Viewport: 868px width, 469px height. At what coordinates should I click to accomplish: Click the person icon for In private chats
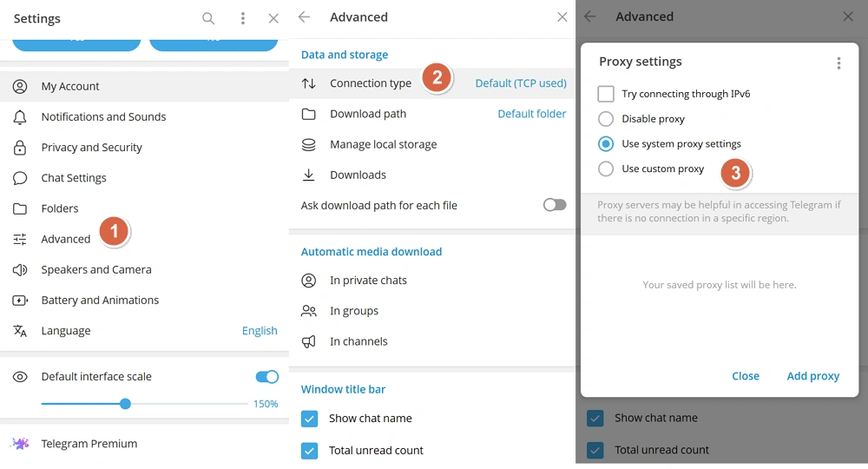point(308,281)
